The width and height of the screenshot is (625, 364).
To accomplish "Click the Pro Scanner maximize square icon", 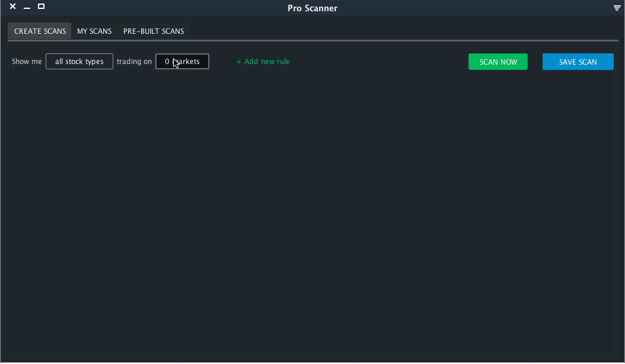I will pos(41,7).
